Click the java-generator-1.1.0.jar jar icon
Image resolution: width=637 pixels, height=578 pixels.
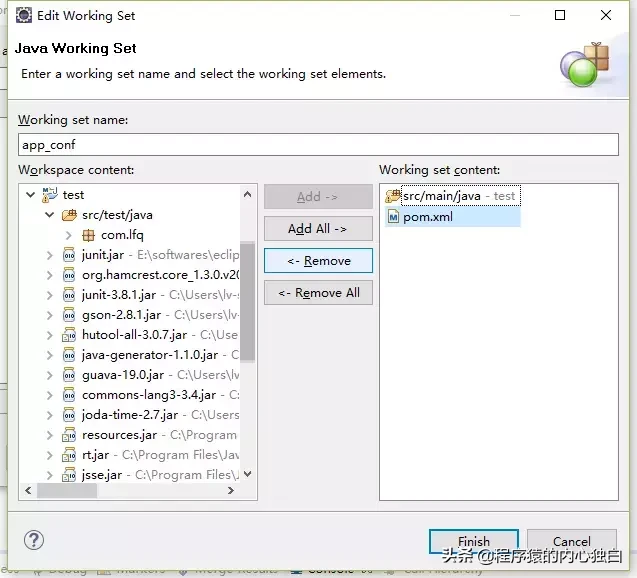tap(69, 355)
